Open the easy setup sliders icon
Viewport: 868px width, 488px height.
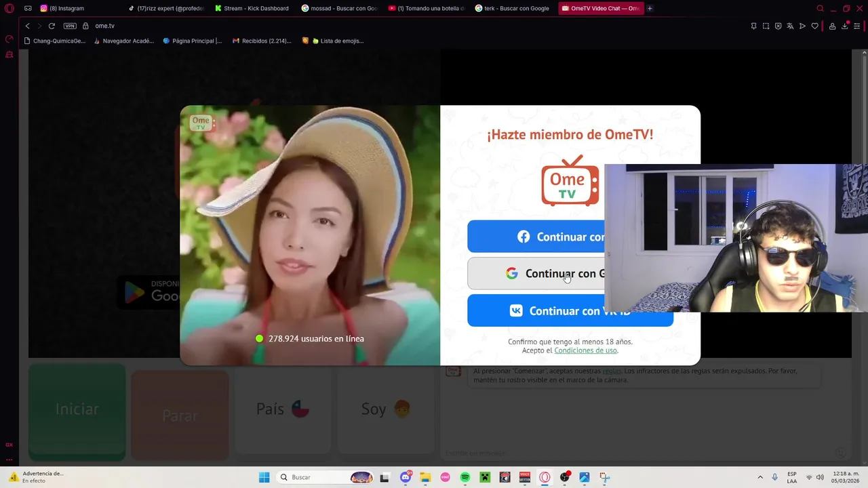coord(857,26)
